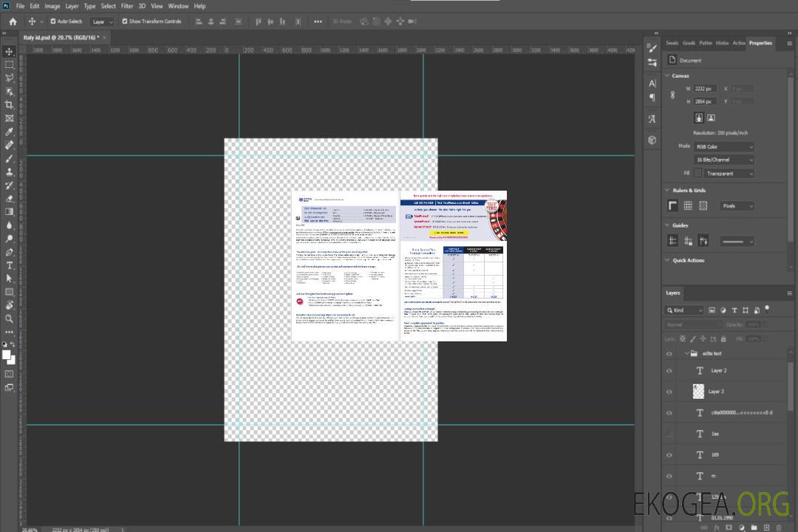Collapse the edite text layer group
Viewport: 798px width, 532px height.
686,353
